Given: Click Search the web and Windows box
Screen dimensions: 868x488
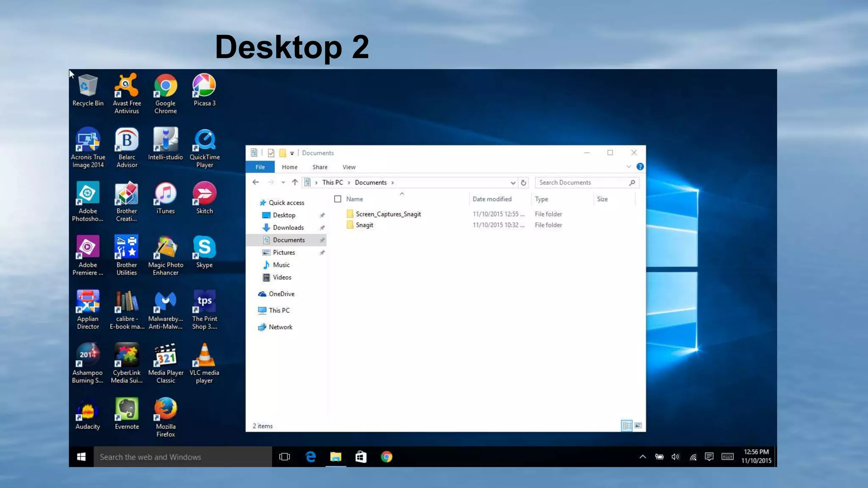Looking at the screenshot, I should (183, 457).
